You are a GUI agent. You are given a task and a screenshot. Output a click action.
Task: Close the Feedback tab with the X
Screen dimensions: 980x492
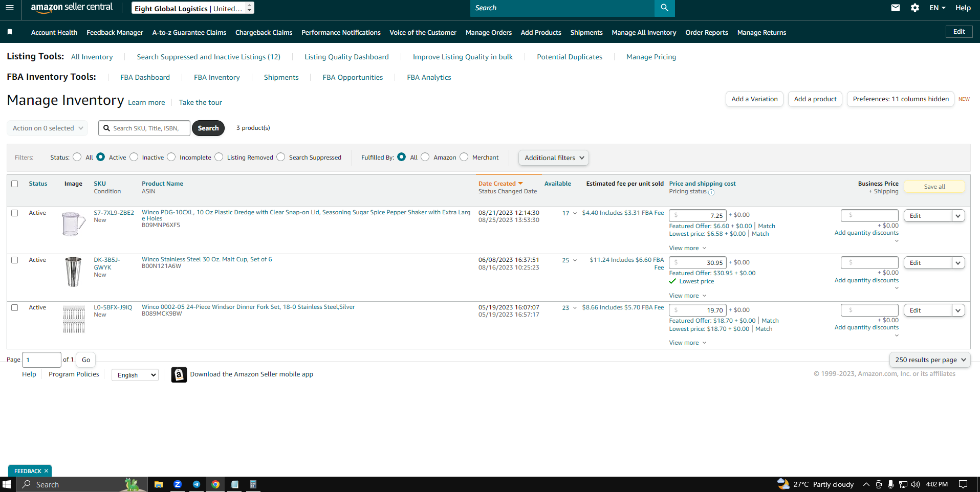[x=46, y=471]
